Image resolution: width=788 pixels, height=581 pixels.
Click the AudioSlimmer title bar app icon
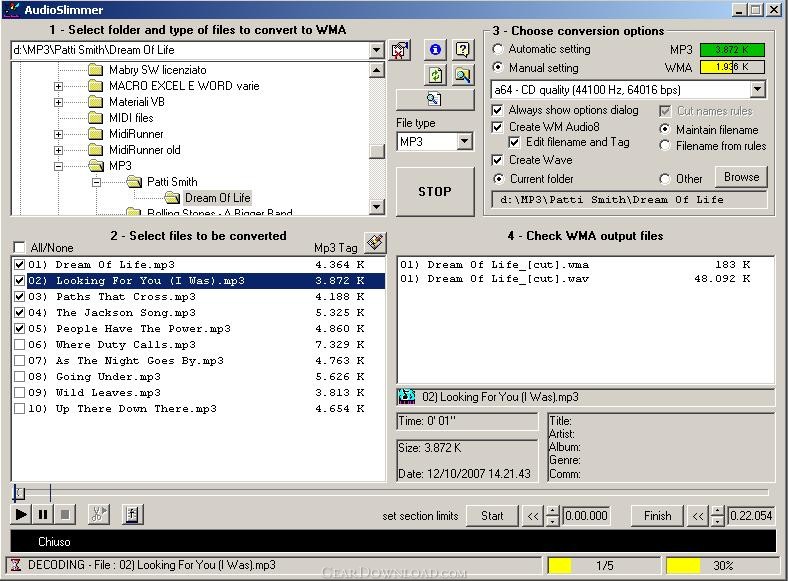(11, 10)
